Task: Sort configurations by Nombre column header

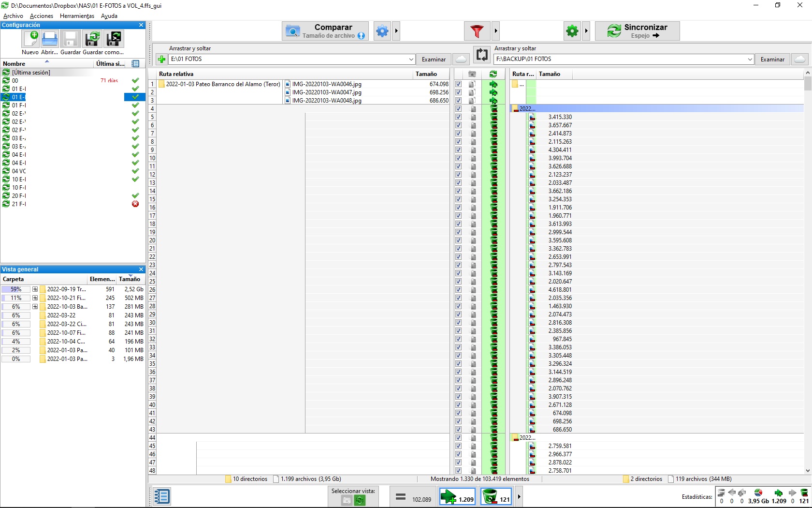Action: tap(47, 63)
